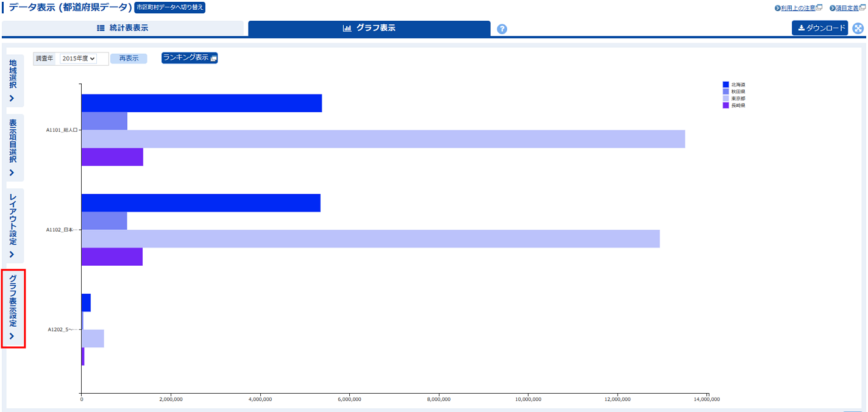868x412 pixels.
Task: Expand the 地域選択 side panel
Action: (15, 80)
